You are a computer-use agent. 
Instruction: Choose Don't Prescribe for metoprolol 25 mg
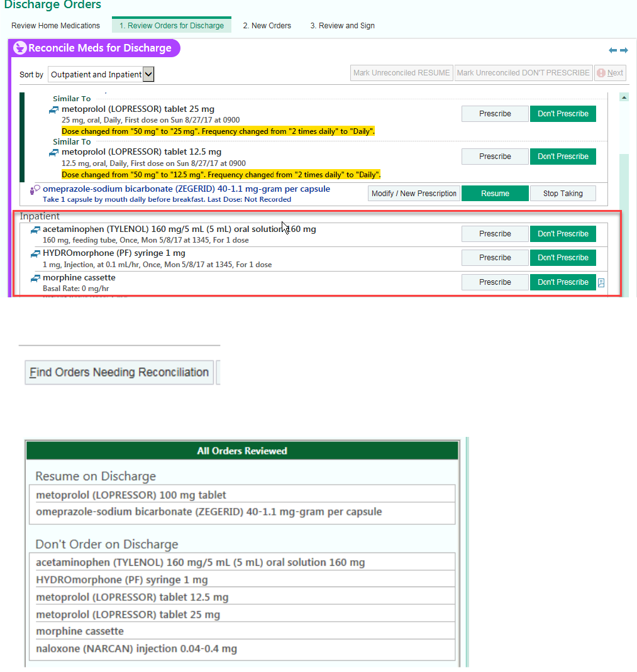[x=563, y=114]
